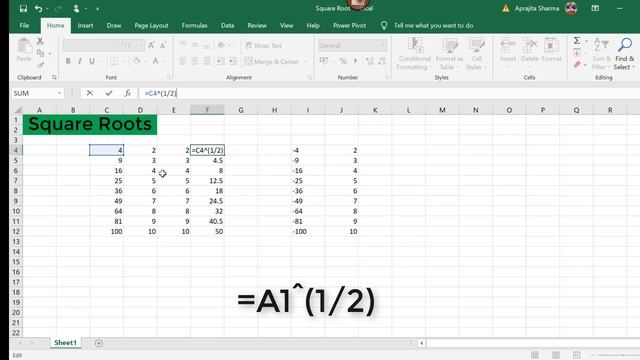Switch to the View tab
640x360 pixels.
tap(286, 25)
